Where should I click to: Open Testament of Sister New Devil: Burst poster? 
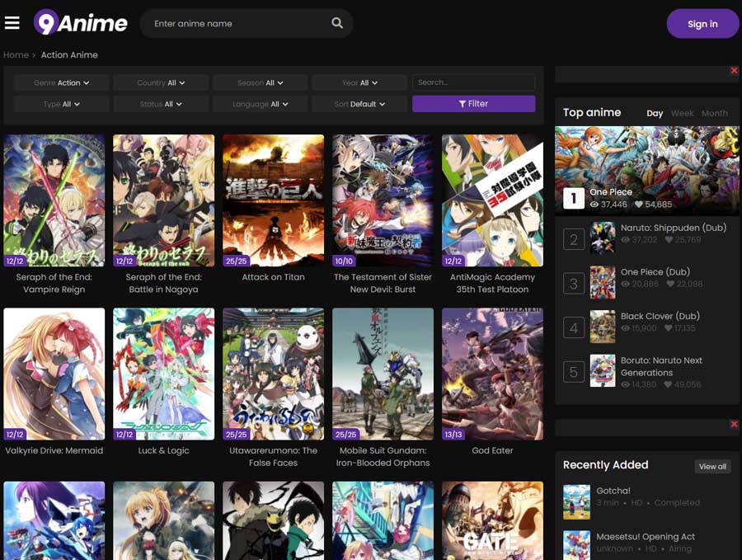pos(383,200)
